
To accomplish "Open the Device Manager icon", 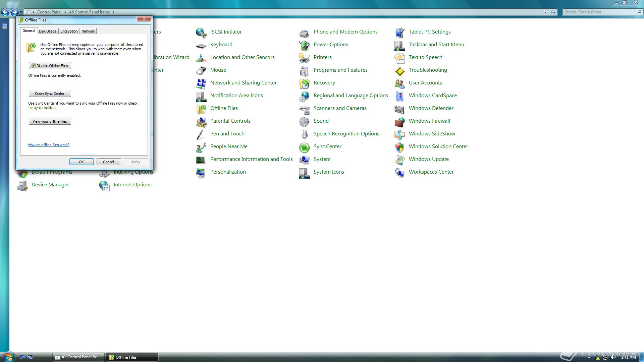I will [x=22, y=185].
